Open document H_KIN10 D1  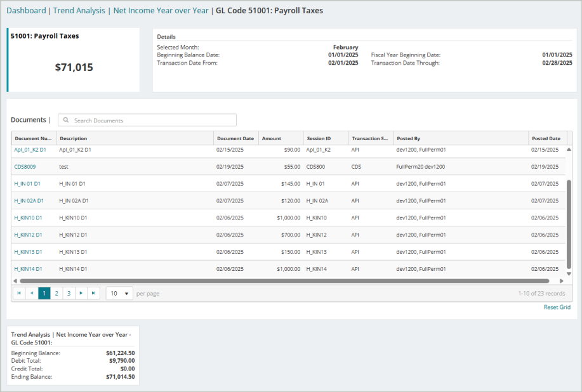click(28, 218)
